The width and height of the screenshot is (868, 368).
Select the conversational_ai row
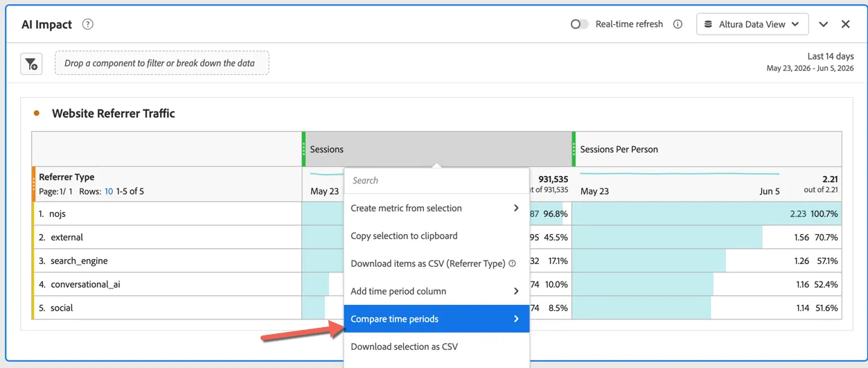[167, 284]
